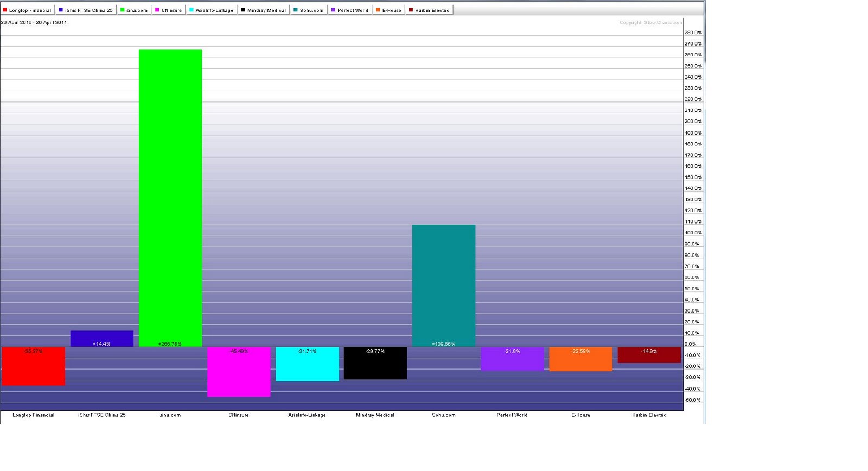Click the purple Perfect World bar
Screen dimensions: 868x471
point(512,359)
